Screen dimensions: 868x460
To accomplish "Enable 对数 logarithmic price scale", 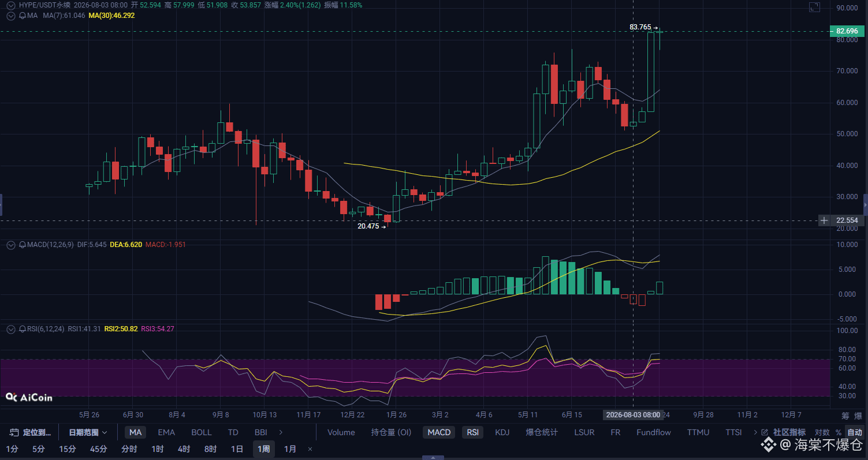I will pos(822,432).
